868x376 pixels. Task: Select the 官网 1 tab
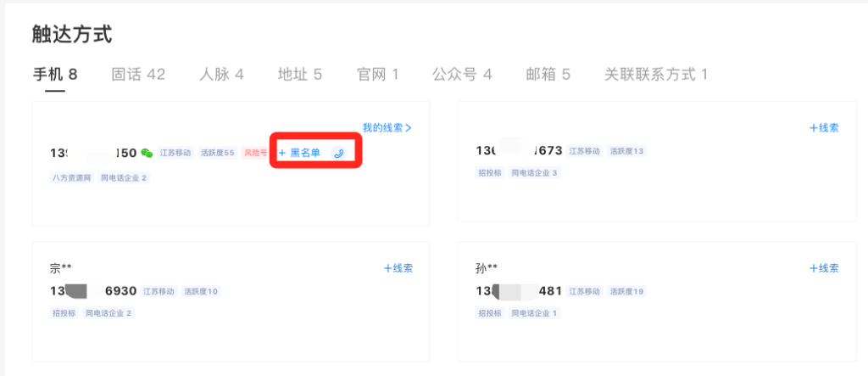click(377, 75)
